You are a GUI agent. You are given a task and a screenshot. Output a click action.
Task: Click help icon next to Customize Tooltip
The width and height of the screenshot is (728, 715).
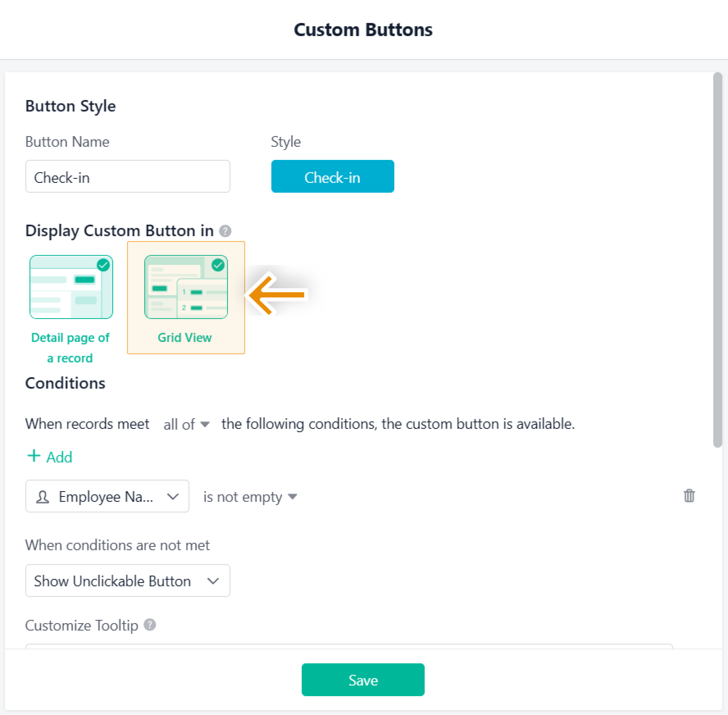tap(150, 625)
